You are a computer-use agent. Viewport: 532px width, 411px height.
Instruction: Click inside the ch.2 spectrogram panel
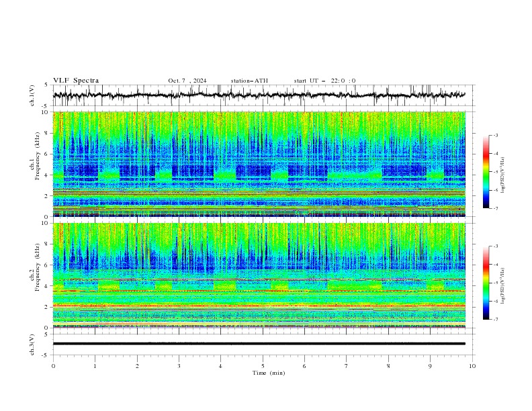point(259,275)
